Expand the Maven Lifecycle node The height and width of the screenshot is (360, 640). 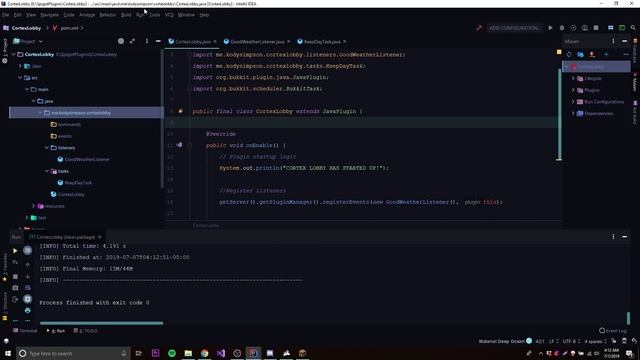point(573,78)
